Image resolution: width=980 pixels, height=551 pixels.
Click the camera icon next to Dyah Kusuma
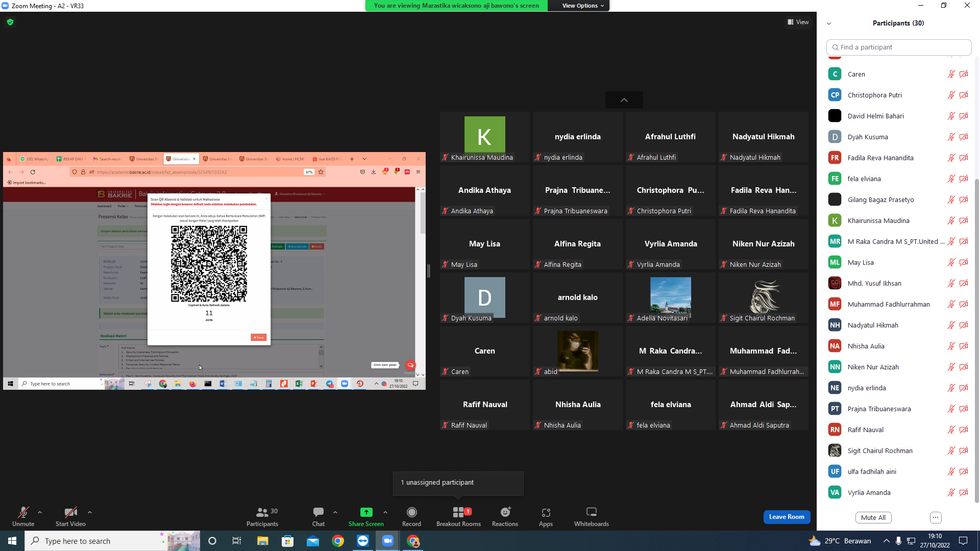[x=964, y=137]
